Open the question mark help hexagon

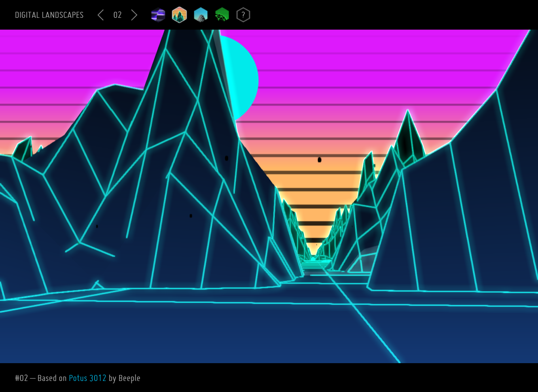coord(243,15)
